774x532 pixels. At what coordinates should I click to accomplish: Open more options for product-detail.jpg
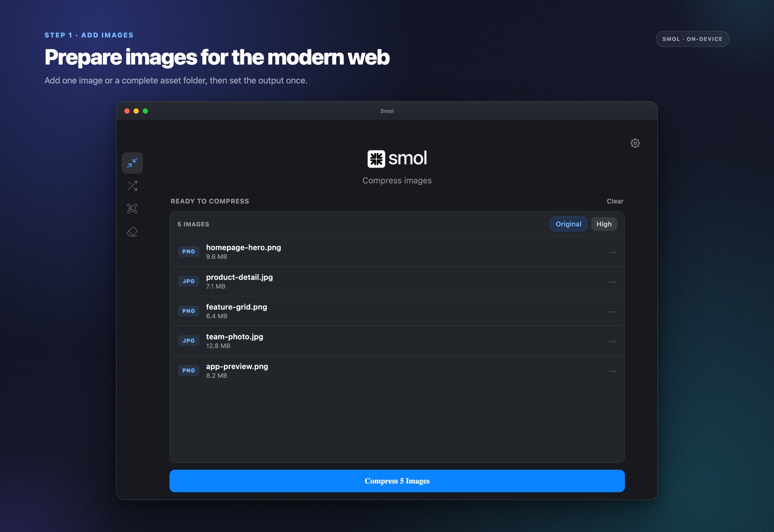[612, 282]
